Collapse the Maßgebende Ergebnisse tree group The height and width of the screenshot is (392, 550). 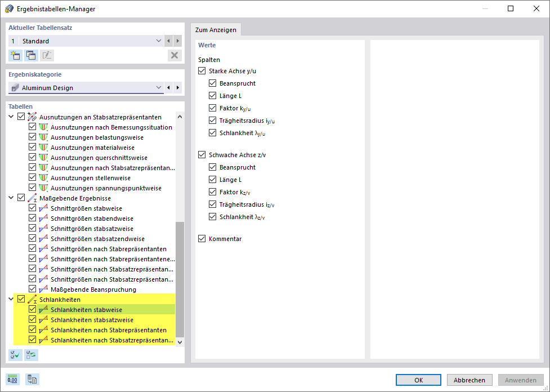coord(11,198)
